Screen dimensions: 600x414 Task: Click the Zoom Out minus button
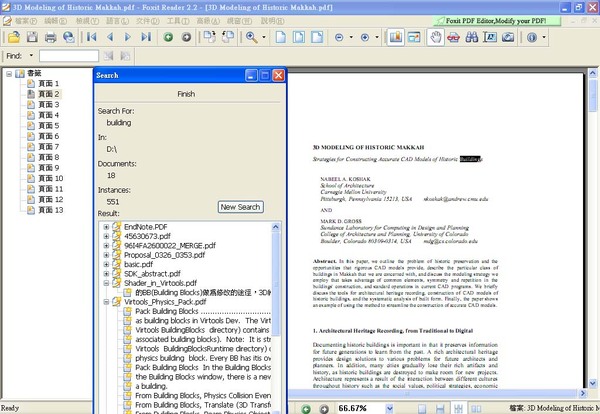tap(339, 37)
